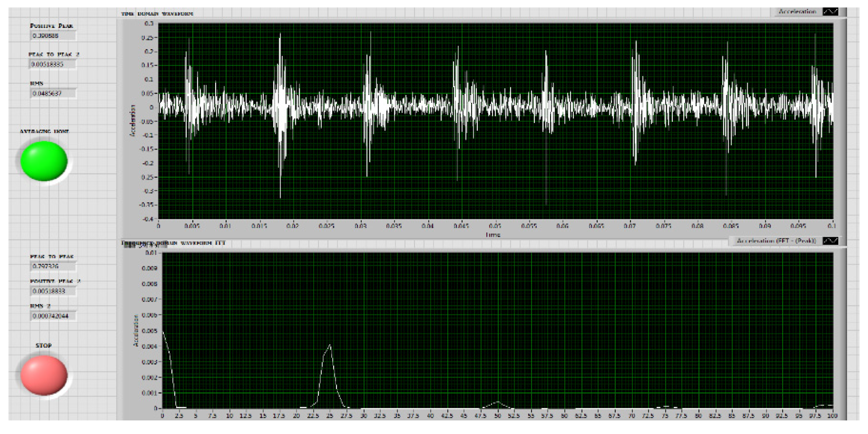
Task: Select the Positive Peak 2 value field
Action: point(53,291)
